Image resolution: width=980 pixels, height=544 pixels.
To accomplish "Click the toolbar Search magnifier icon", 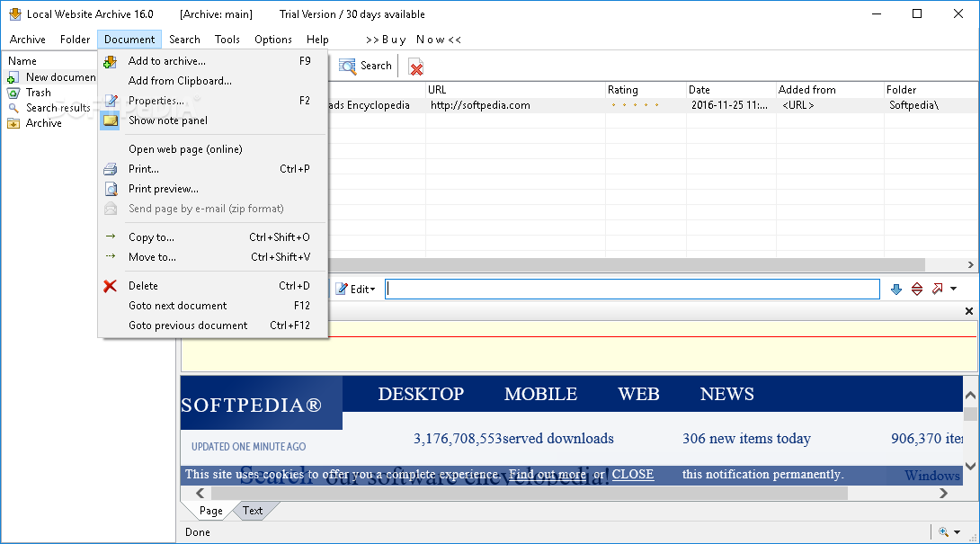I will coord(347,66).
